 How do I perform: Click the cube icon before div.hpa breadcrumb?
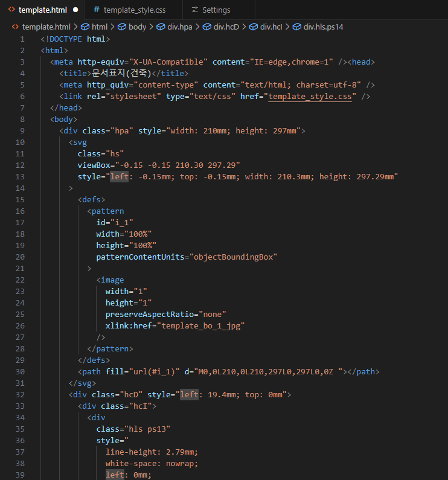tap(161, 27)
